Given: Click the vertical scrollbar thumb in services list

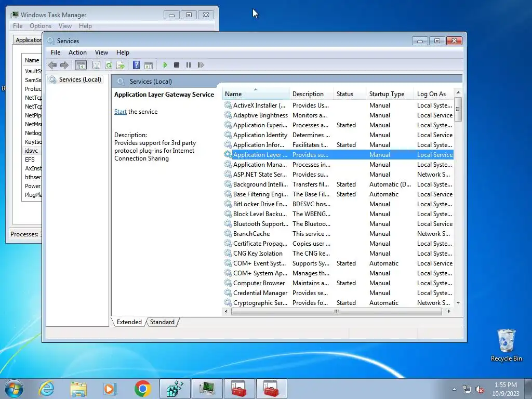Looking at the screenshot, I should pyautogui.click(x=458, y=109).
